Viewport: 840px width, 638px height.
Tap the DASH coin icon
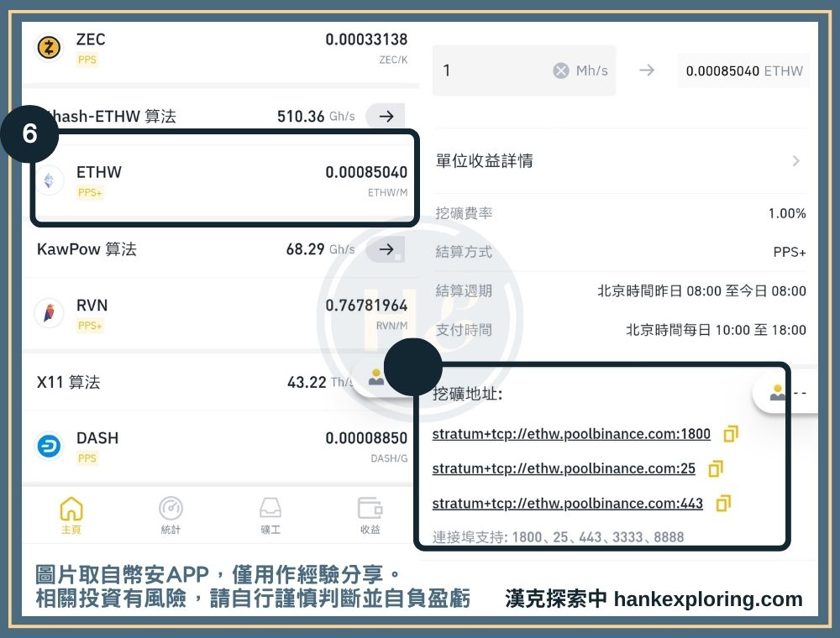[49, 446]
